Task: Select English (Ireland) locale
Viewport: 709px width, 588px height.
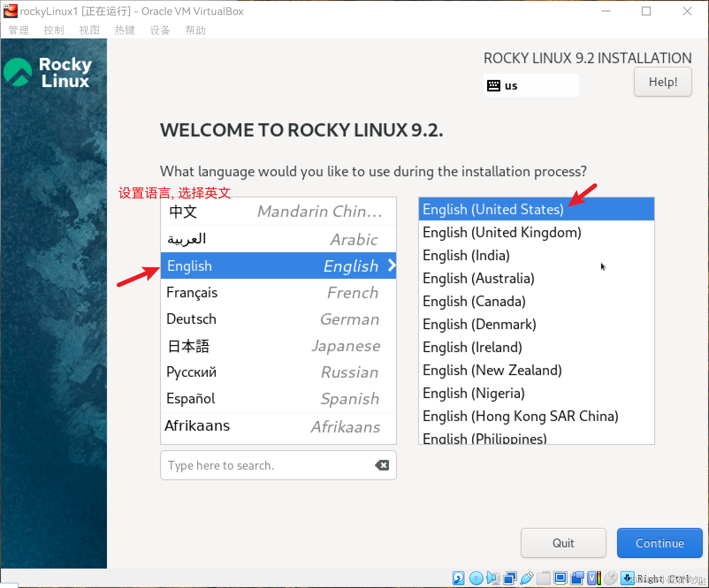Action: [x=536, y=347]
